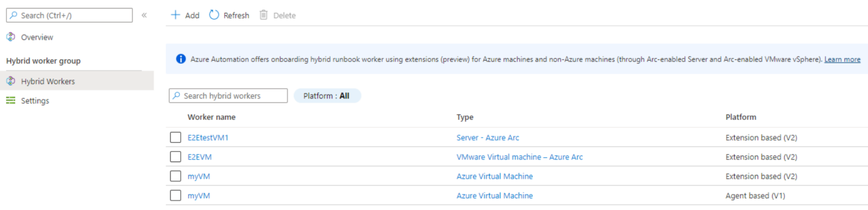This screenshot has width=868, height=210.
Task: Follow the Learn more link
Action: click(842, 59)
